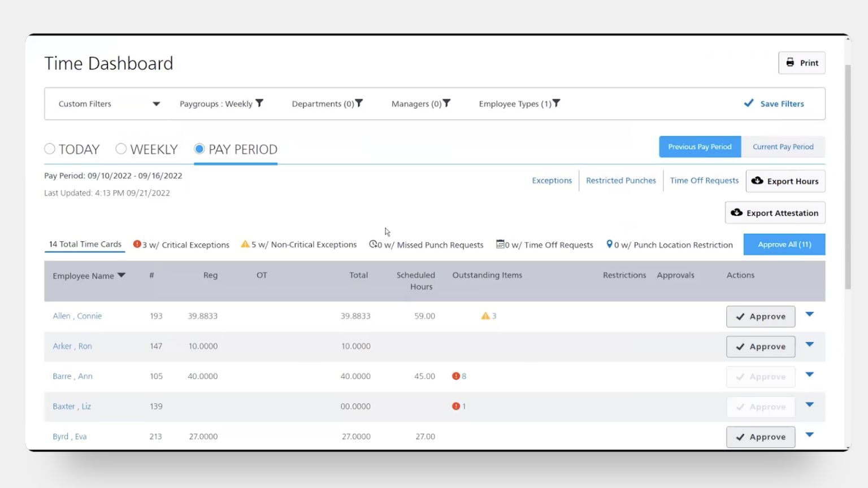Click the Employee Types filter funnel icon
The width and height of the screenshot is (868, 488).
557,103
